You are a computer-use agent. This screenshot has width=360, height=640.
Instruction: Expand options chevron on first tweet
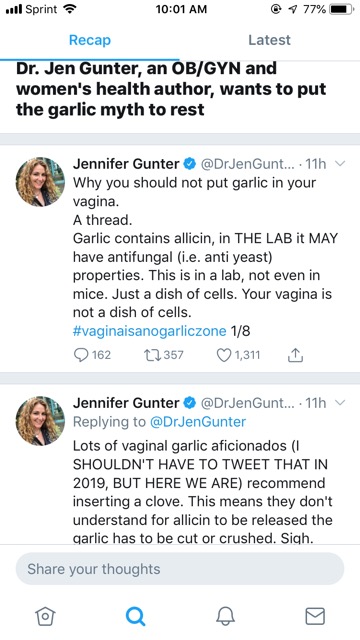(340, 164)
